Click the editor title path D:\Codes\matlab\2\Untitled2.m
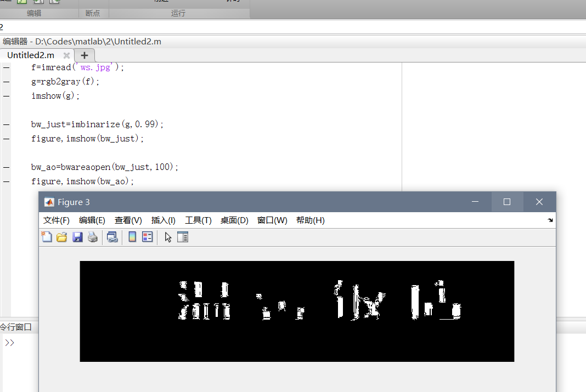This screenshot has width=586, height=392. 98,42
